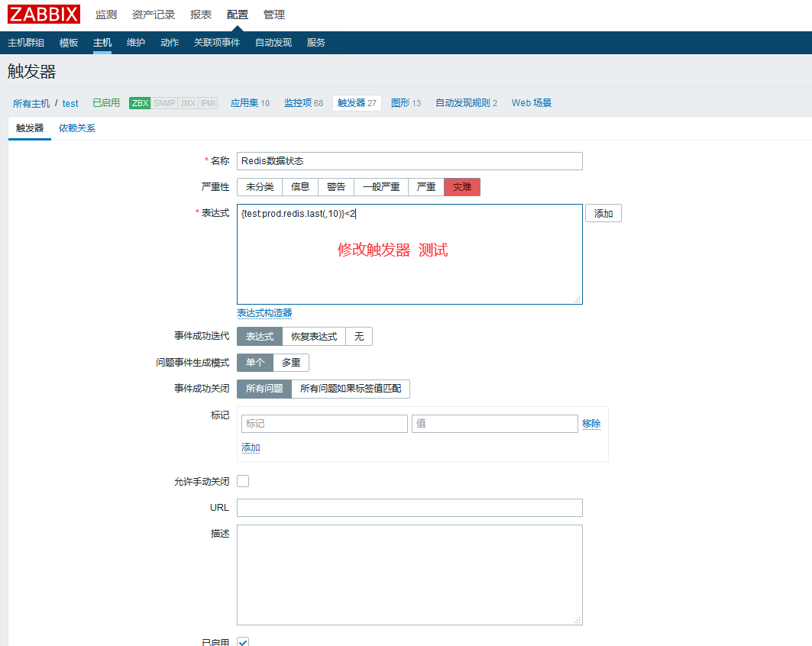This screenshot has width=812, height=646.
Task: Click 添加 button next to expression
Action: click(x=603, y=214)
